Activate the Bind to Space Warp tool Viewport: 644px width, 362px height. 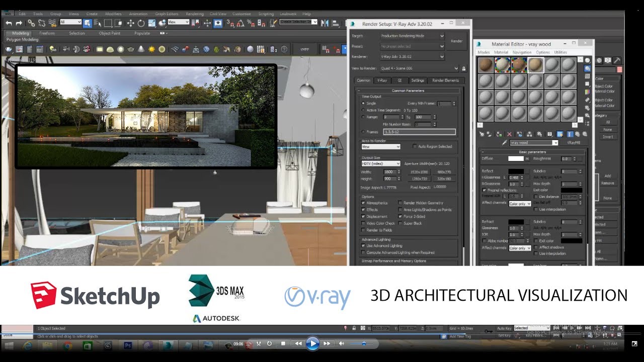(x=52, y=23)
